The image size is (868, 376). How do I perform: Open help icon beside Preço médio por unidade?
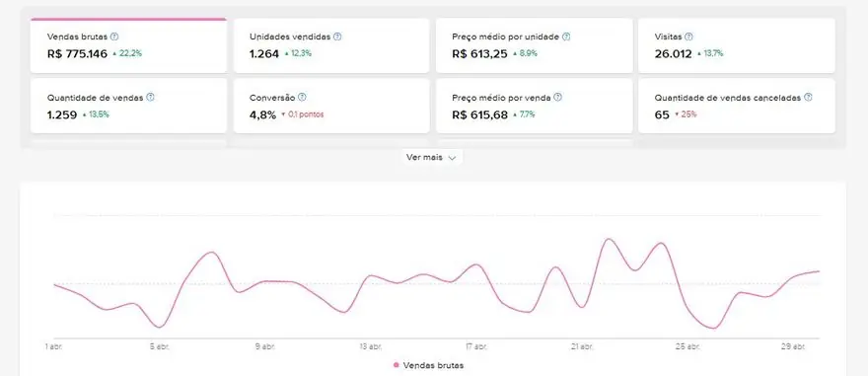(x=566, y=38)
